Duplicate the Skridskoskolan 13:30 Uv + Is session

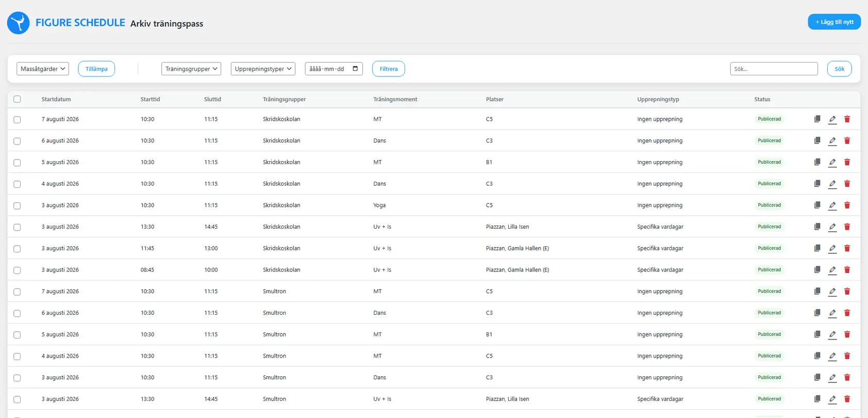pyautogui.click(x=817, y=227)
